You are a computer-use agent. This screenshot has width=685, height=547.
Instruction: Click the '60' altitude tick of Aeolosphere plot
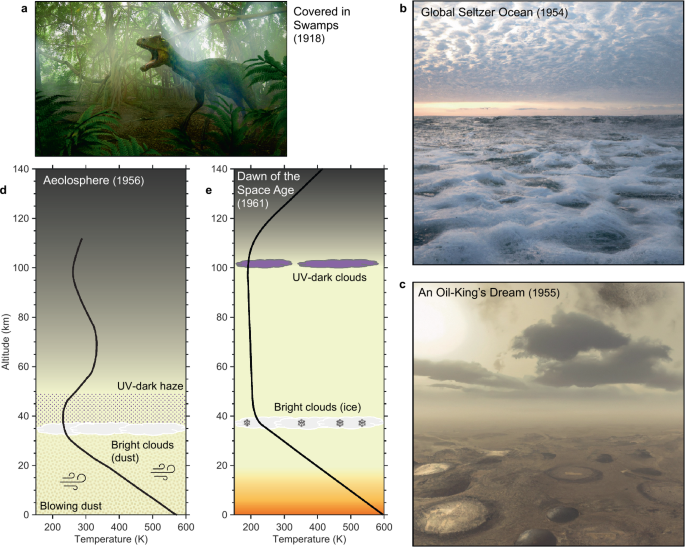[23, 366]
